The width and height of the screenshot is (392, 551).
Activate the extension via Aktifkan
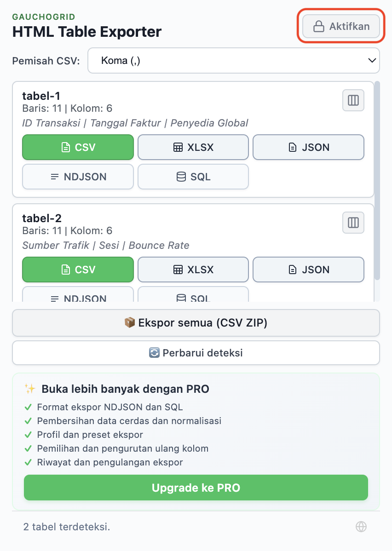pyautogui.click(x=340, y=26)
